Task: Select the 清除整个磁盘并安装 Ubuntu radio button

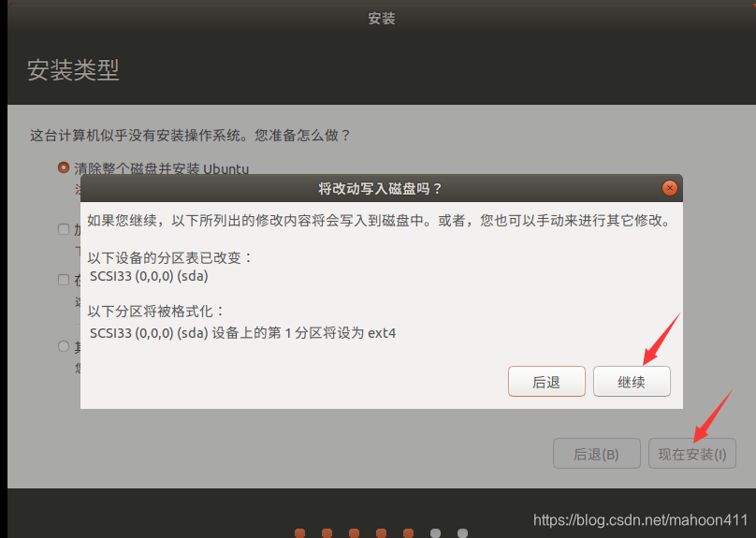Action: (x=64, y=167)
